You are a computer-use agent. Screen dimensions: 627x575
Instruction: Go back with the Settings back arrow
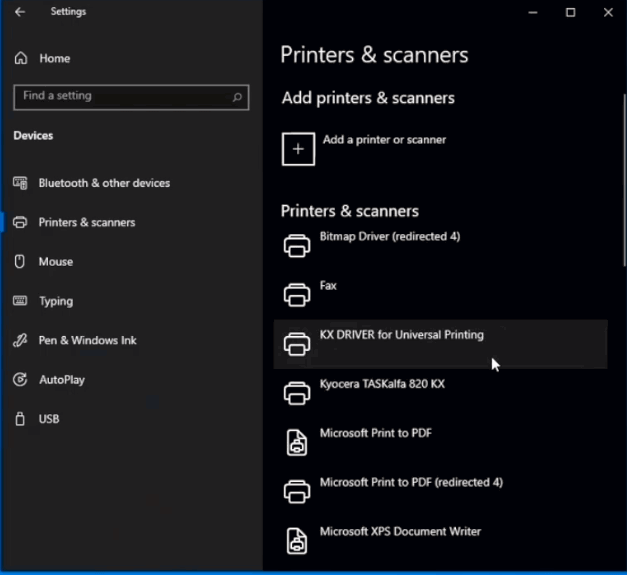pyautogui.click(x=20, y=12)
